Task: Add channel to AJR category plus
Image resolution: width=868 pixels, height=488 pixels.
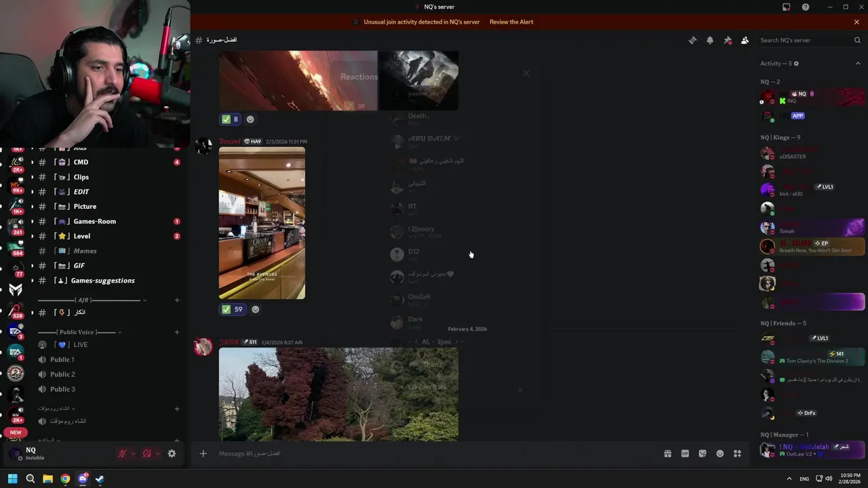Action: pos(177,300)
